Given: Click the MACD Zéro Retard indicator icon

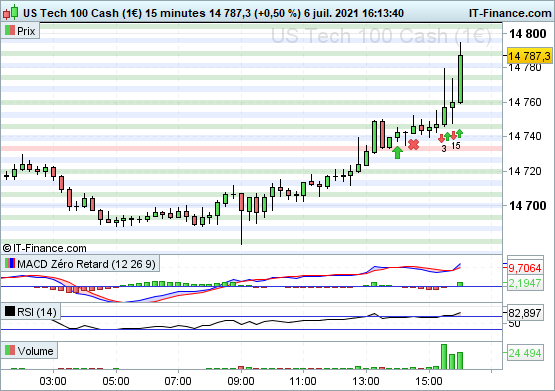Looking at the screenshot, I should pyautogui.click(x=10, y=264).
